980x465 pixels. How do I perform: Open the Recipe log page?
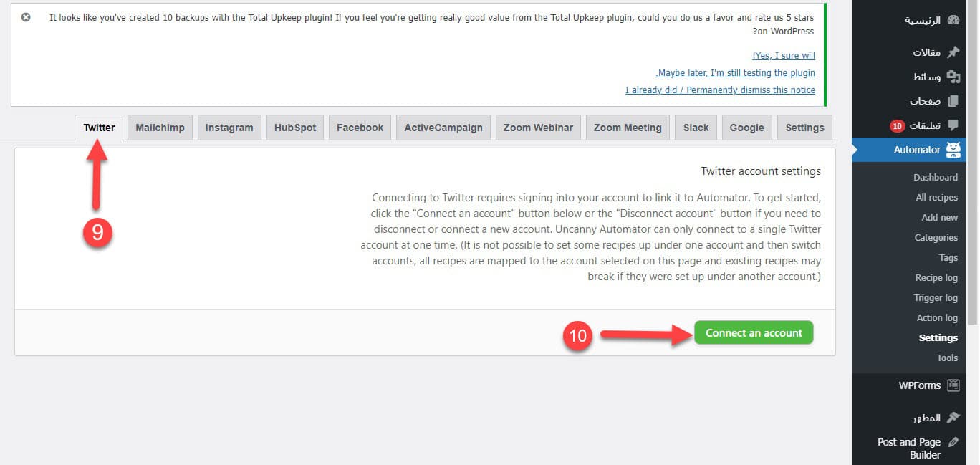(x=936, y=277)
